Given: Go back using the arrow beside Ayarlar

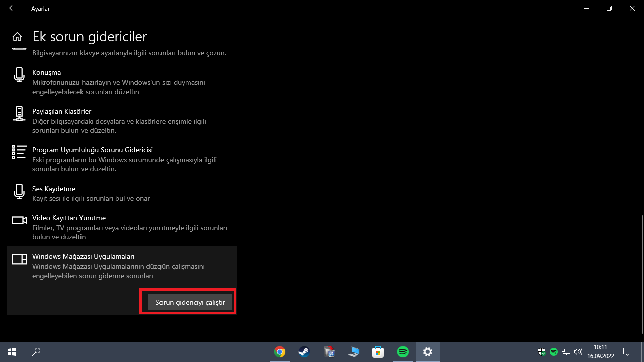Looking at the screenshot, I should [12, 9].
